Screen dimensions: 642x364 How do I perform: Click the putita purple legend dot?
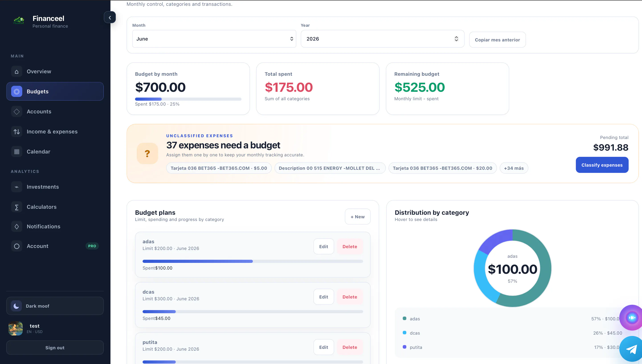[405, 347]
